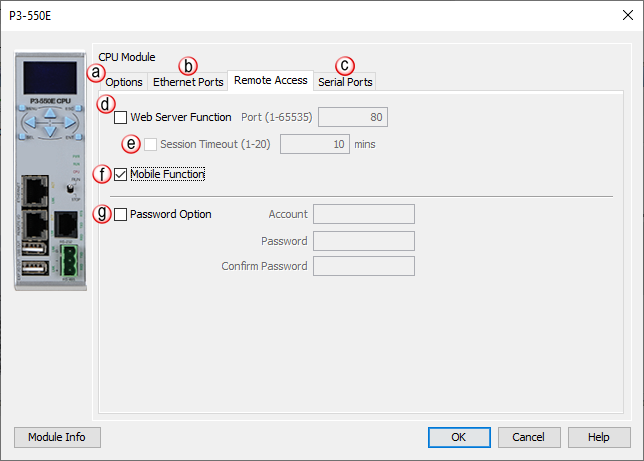Screen dimensions: 644x461
Task: Switch to the Options tab
Action: point(124,82)
